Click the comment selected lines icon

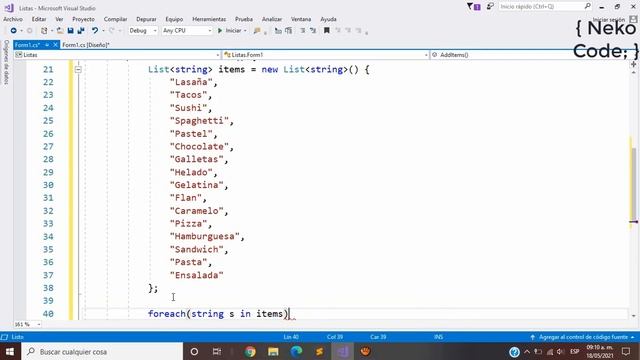[278, 31]
